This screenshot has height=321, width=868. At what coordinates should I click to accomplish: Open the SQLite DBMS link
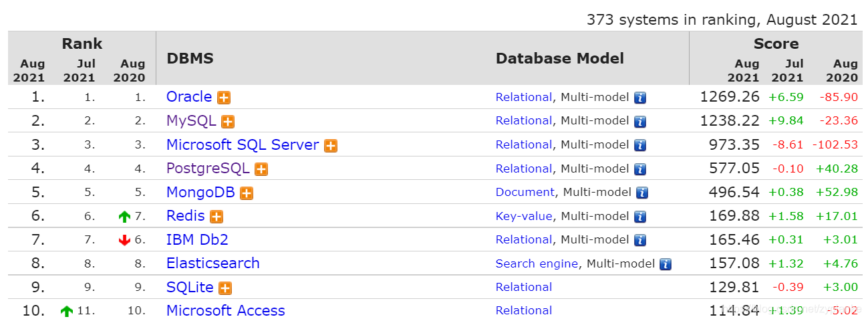click(x=190, y=287)
